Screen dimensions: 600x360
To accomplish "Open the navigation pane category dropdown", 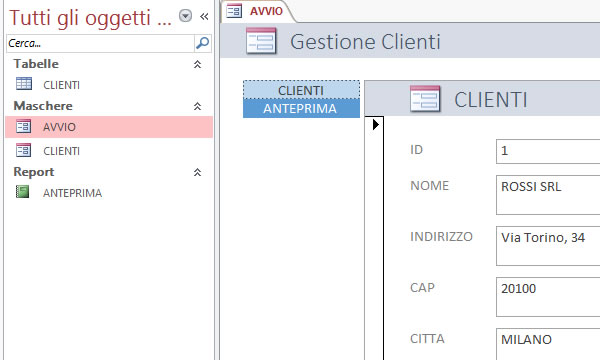I will (186, 16).
